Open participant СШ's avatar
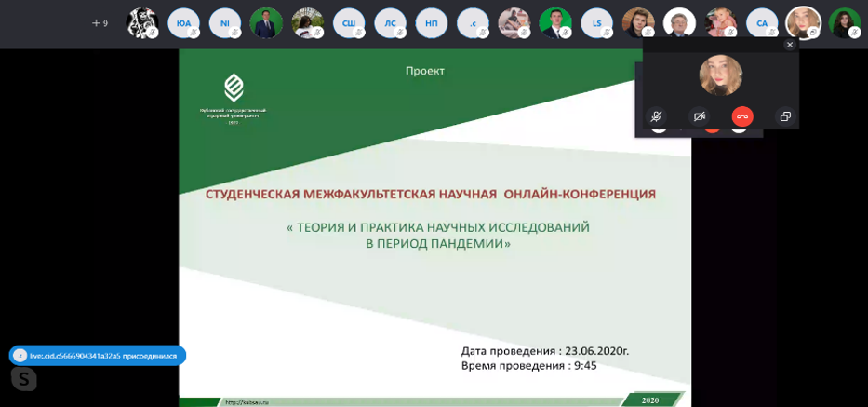Image resolution: width=868 pixels, height=407 pixels. [349, 23]
